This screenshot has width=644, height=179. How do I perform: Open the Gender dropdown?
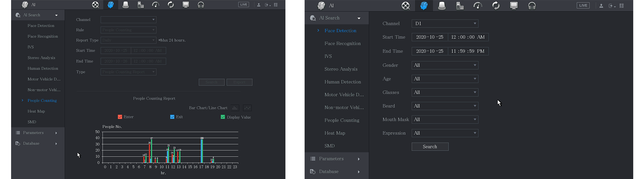(445, 65)
